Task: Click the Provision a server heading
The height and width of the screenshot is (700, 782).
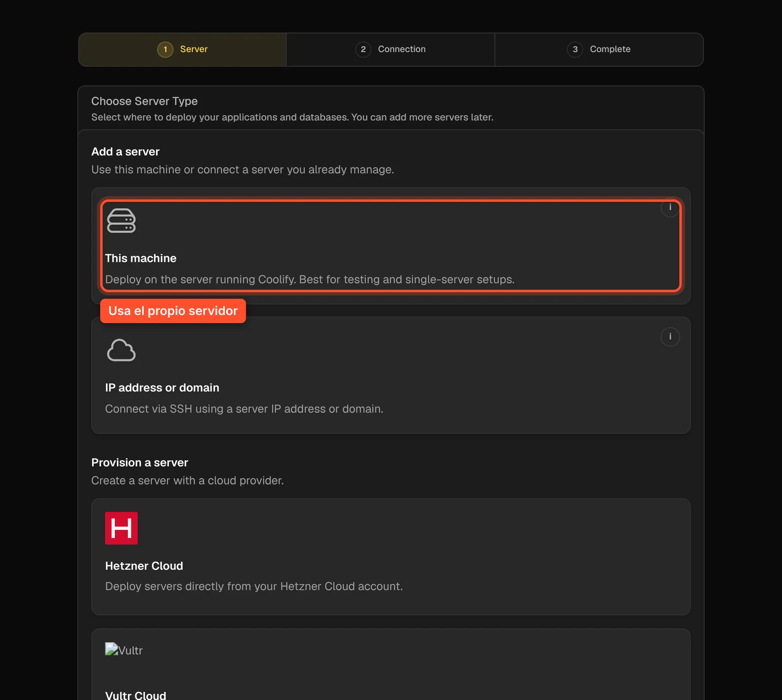Action: pyautogui.click(x=140, y=463)
